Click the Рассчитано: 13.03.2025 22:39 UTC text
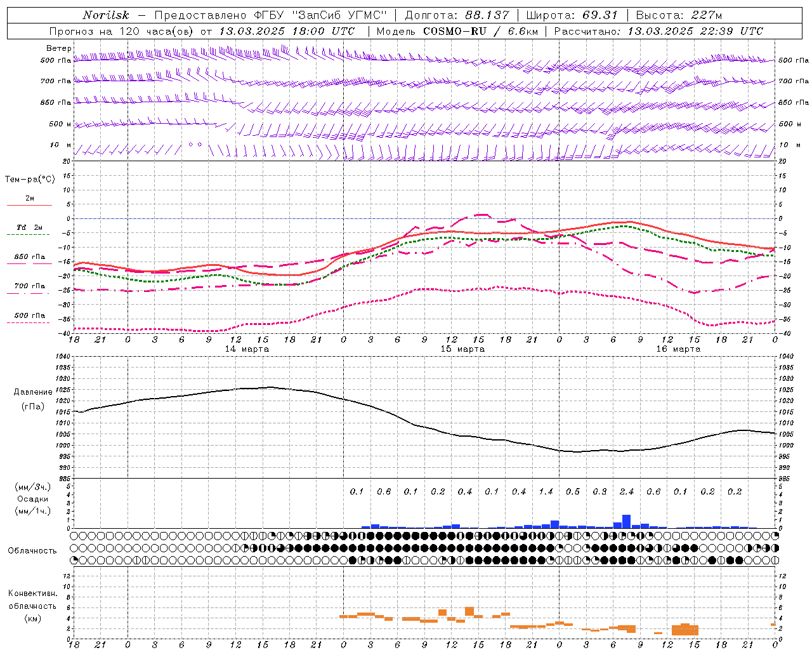 point(658,31)
